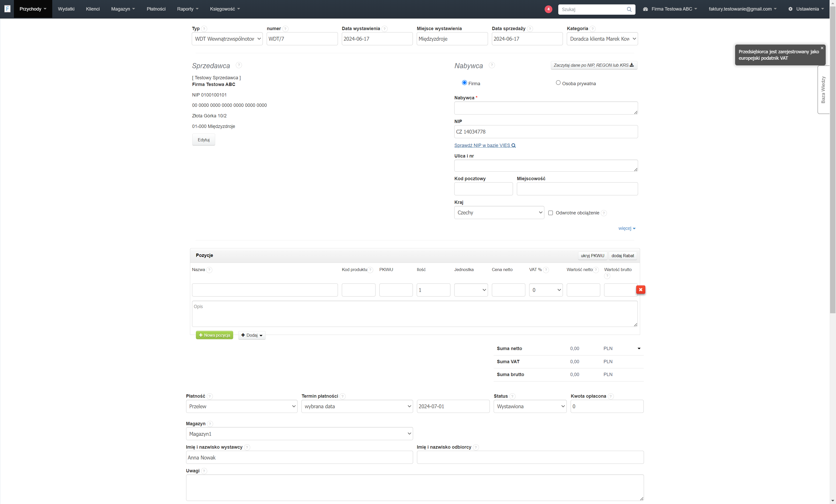Viewport: 836px width, 504px height.
Task: Click help icon next to Termin płatności
Action: [x=343, y=396]
